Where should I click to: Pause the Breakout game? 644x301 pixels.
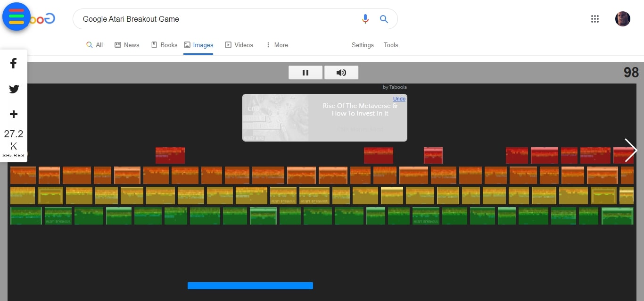(x=305, y=72)
